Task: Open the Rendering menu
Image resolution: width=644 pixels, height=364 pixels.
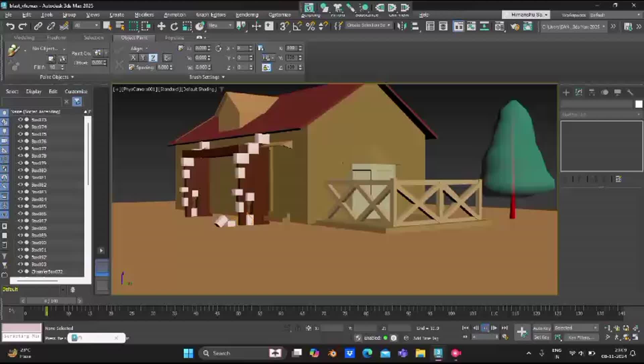Action: 247,15
